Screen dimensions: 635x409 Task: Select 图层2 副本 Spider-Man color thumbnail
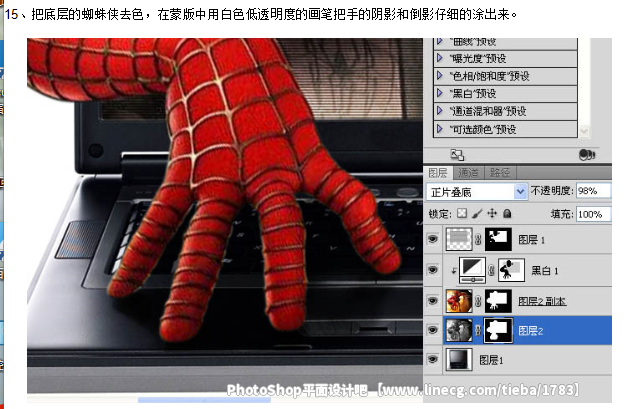click(x=459, y=301)
